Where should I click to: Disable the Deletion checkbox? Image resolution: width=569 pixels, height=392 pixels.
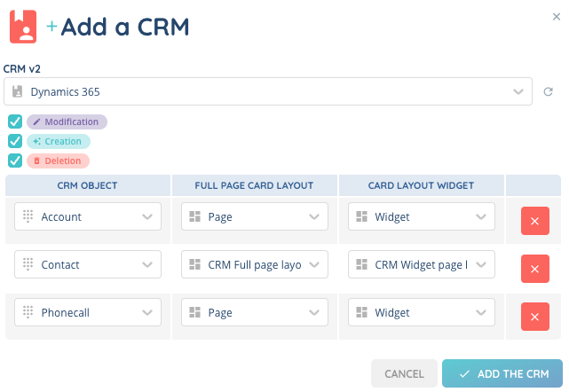(x=15, y=161)
